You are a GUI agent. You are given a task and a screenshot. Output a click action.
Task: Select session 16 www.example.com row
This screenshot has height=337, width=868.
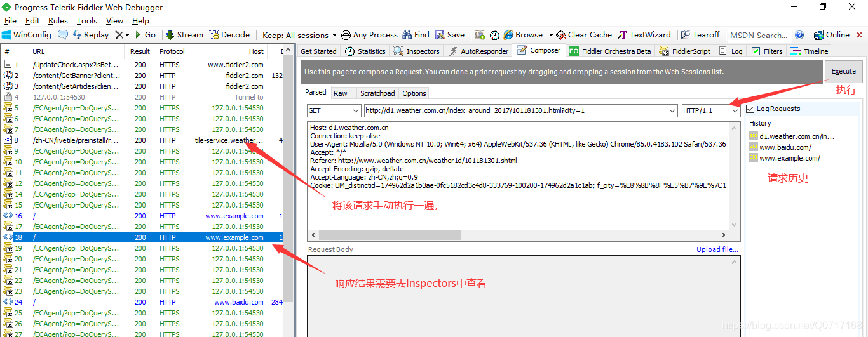pos(143,216)
